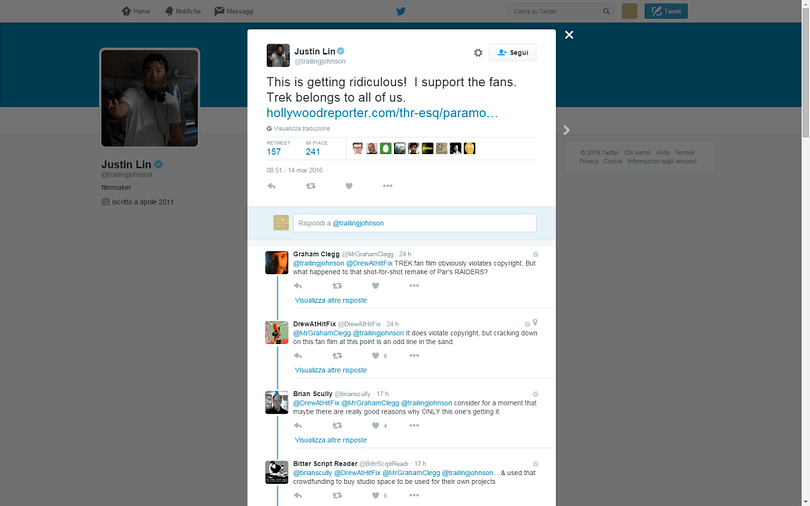The height and width of the screenshot is (506, 810).
Task: Like Brian Scully's tweet with 4 likes
Action: (x=376, y=425)
